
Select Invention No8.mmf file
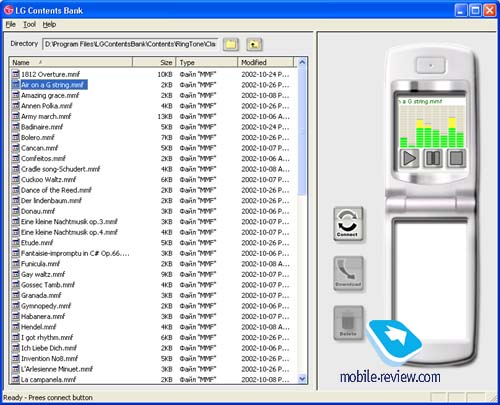(x=49, y=358)
